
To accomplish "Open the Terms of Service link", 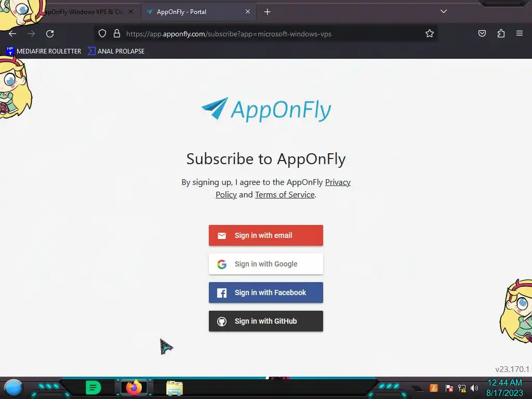I will pos(285,195).
